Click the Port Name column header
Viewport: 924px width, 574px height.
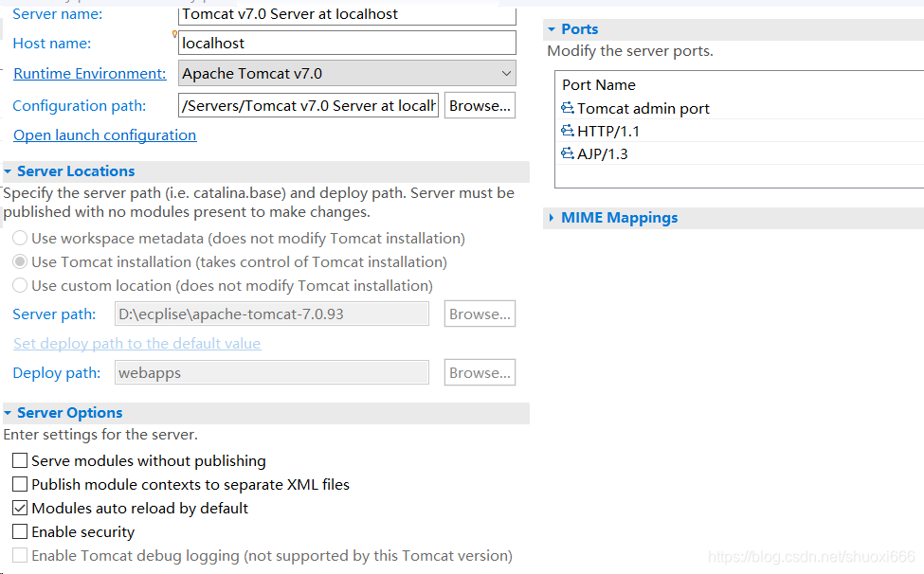(599, 85)
